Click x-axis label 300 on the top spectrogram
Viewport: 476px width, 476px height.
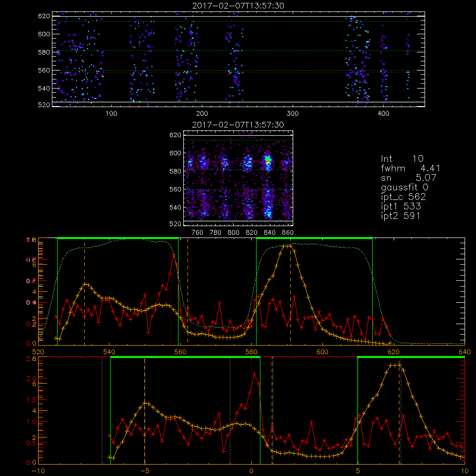click(293, 114)
